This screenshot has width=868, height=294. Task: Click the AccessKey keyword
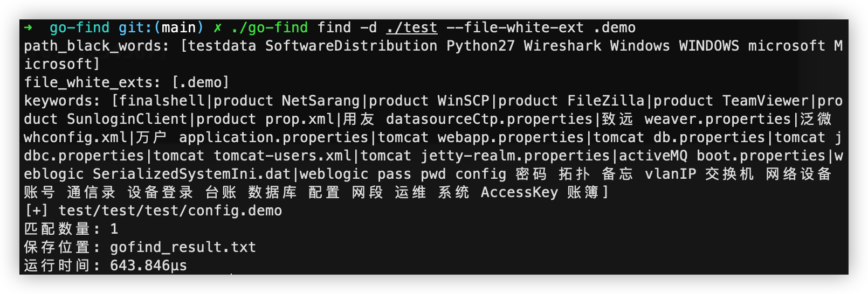pyautogui.click(x=519, y=192)
